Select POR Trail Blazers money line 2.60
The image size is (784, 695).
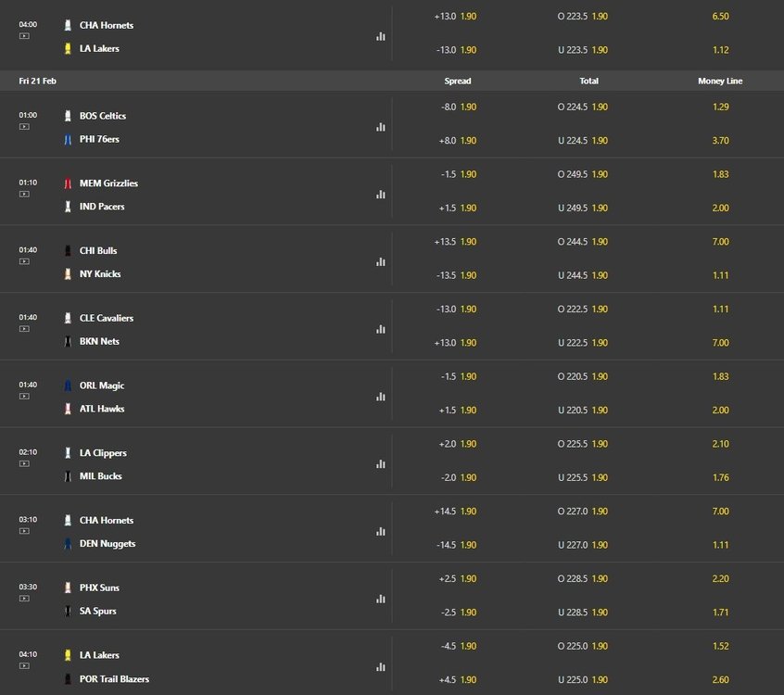(x=720, y=679)
